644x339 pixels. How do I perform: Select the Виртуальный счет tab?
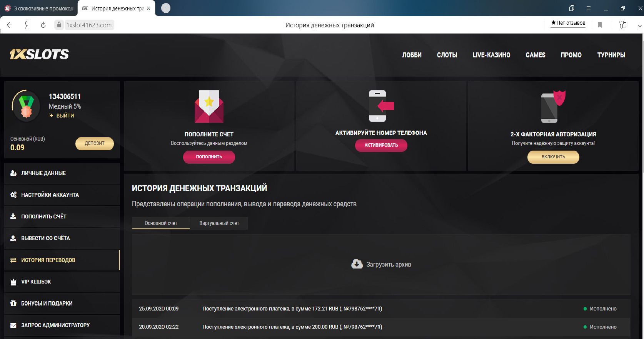[219, 223]
